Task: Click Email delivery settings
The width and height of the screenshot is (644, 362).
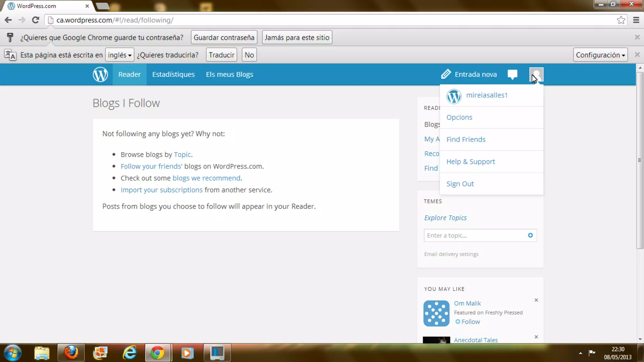Action: tap(451, 254)
